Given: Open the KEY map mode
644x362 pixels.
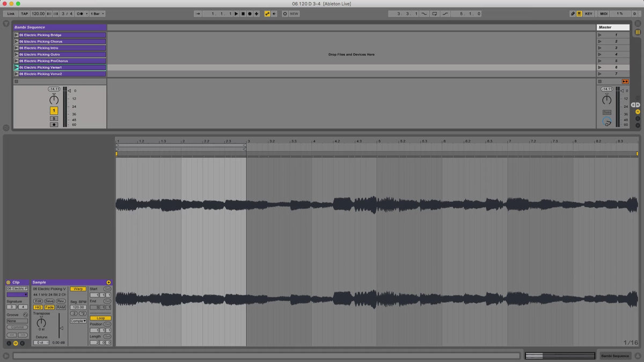Looking at the screenshot, I should click(x=589, y=13).
